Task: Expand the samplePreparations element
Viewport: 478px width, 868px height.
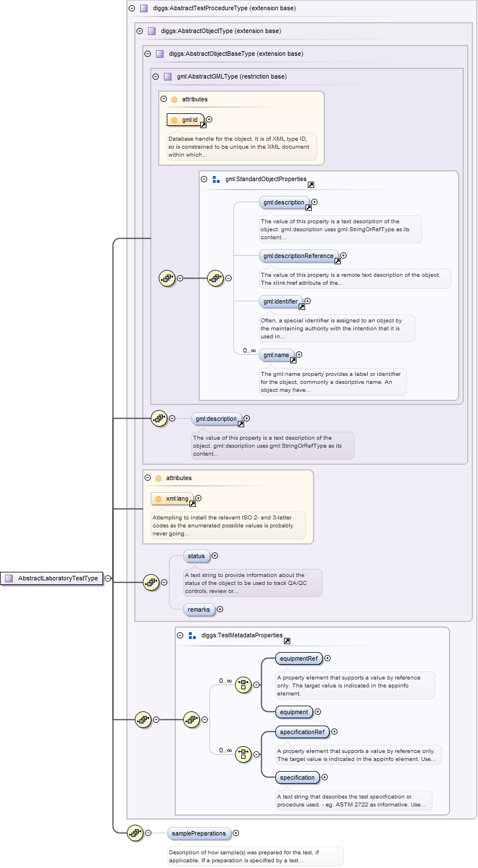Action: point(236,833)
